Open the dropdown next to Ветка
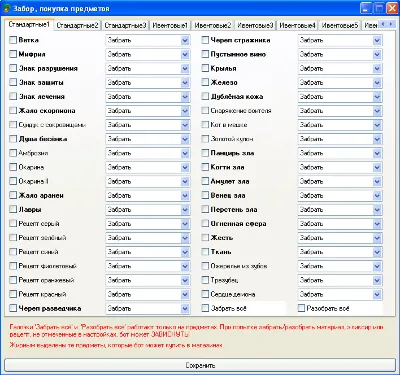The image size is (400, 375). tap(185, 40)
